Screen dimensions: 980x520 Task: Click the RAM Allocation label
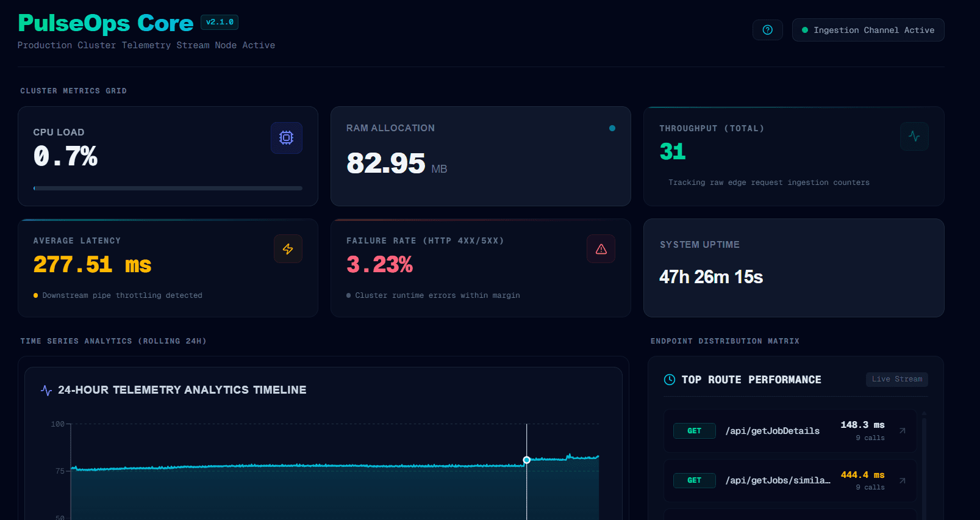[390, 128]
